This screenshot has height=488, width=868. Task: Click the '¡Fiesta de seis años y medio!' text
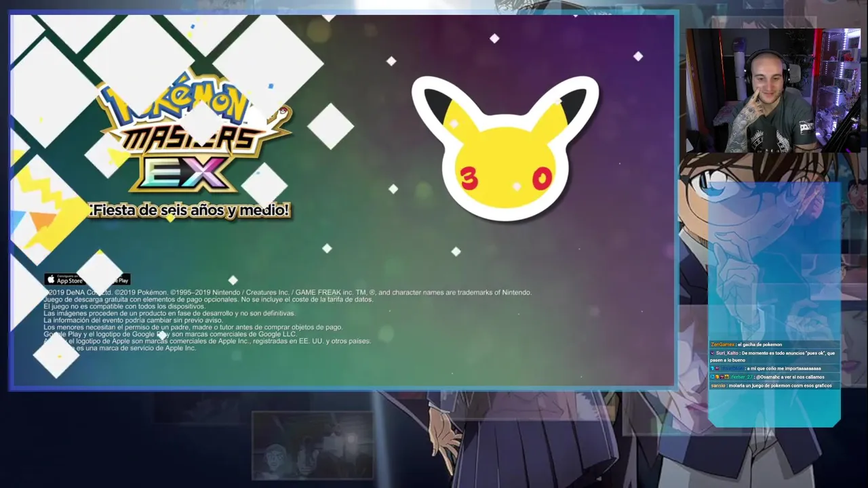189,211
